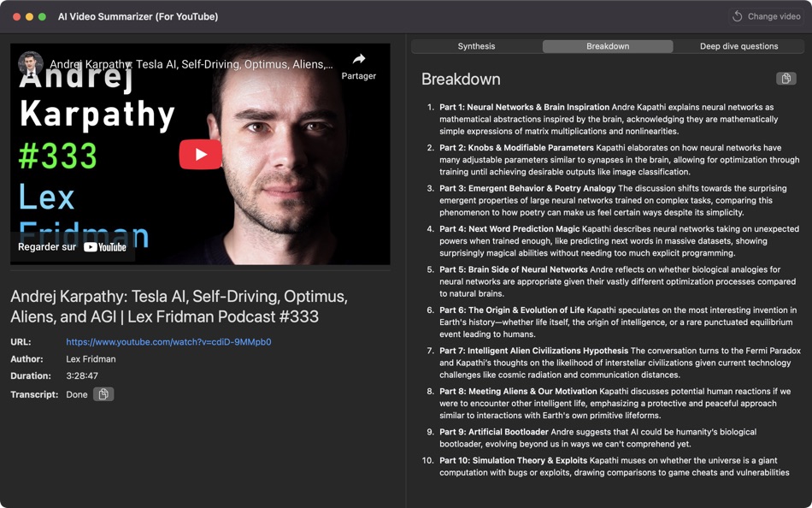Click the window title AI Video Summarizer
Screen dimensions: 812x508
(138, 16)
